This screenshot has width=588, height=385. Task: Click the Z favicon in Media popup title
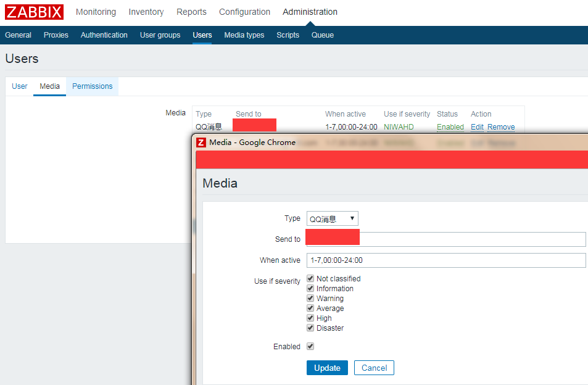(x=201, y=143)
